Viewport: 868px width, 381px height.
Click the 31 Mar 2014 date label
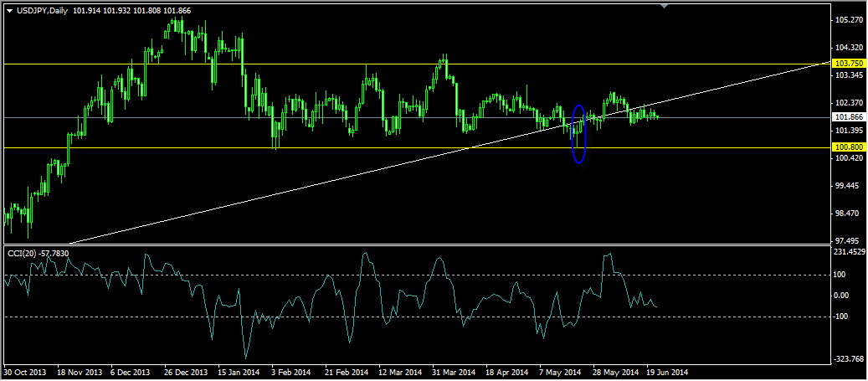pyautogui.click(x=454, y=372)
